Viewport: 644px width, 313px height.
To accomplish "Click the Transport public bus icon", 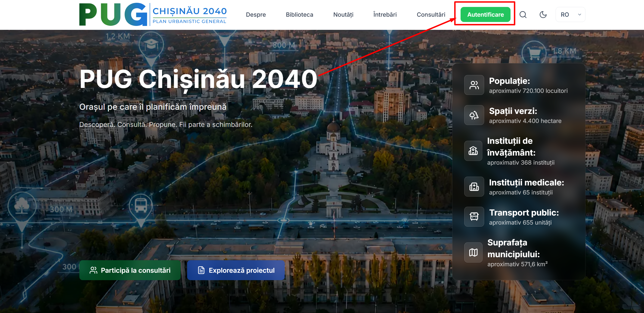I will point(474,217).
